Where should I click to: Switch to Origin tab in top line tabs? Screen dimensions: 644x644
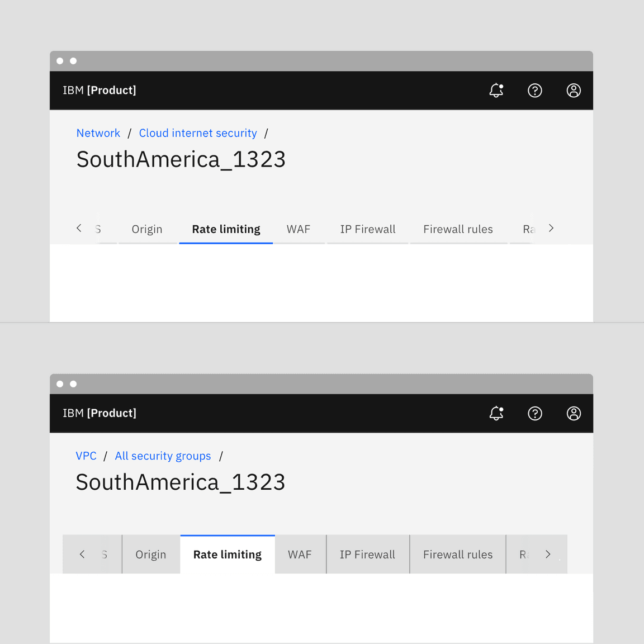[147, 229]
